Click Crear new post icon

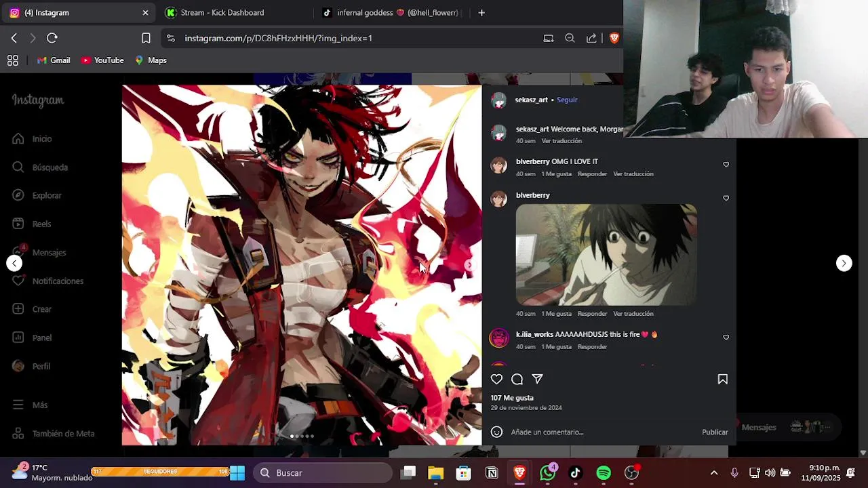click(x=18, y=309)
